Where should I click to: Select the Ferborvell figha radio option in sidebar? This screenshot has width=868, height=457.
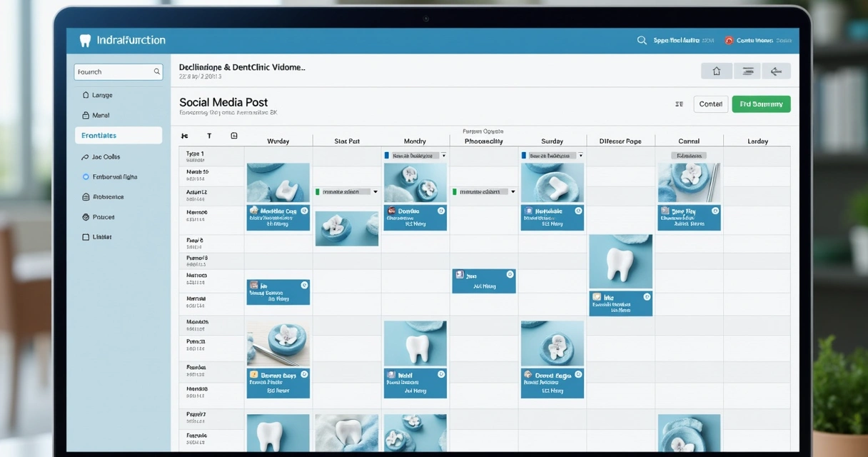click(86, 176)
